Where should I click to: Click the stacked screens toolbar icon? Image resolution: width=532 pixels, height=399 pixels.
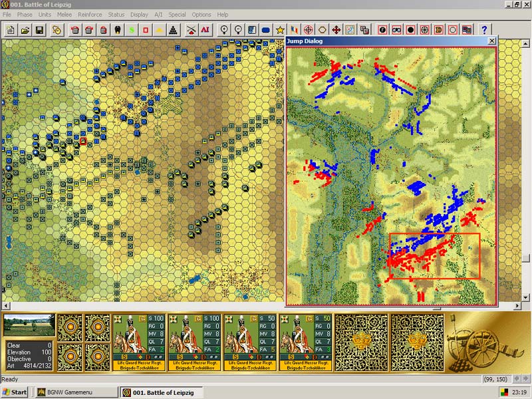coord(467,30)
